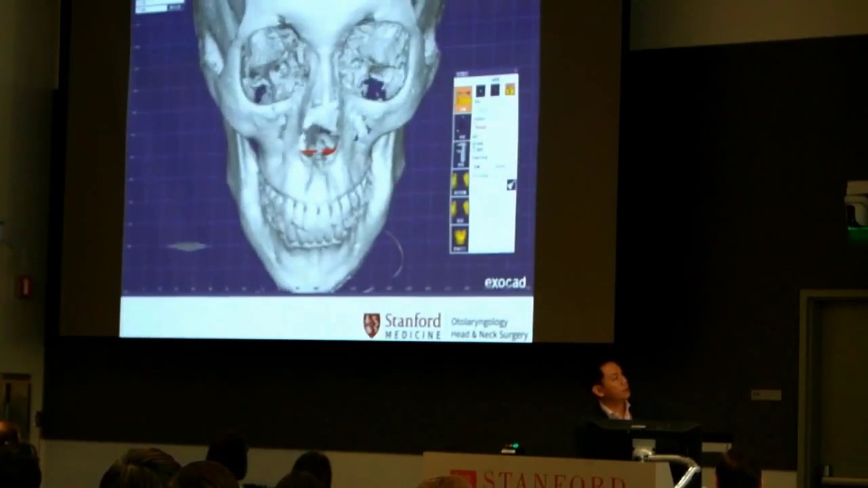This screenshot has width=868, height=488.
Task: Click the last yellow model icon in panel
Action: (x=460, y=239)
